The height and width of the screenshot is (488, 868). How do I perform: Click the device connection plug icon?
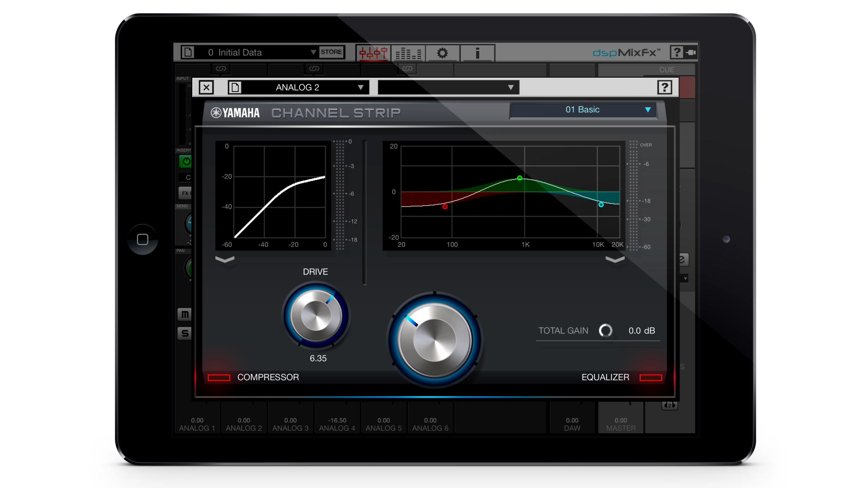tap(691, 52)
